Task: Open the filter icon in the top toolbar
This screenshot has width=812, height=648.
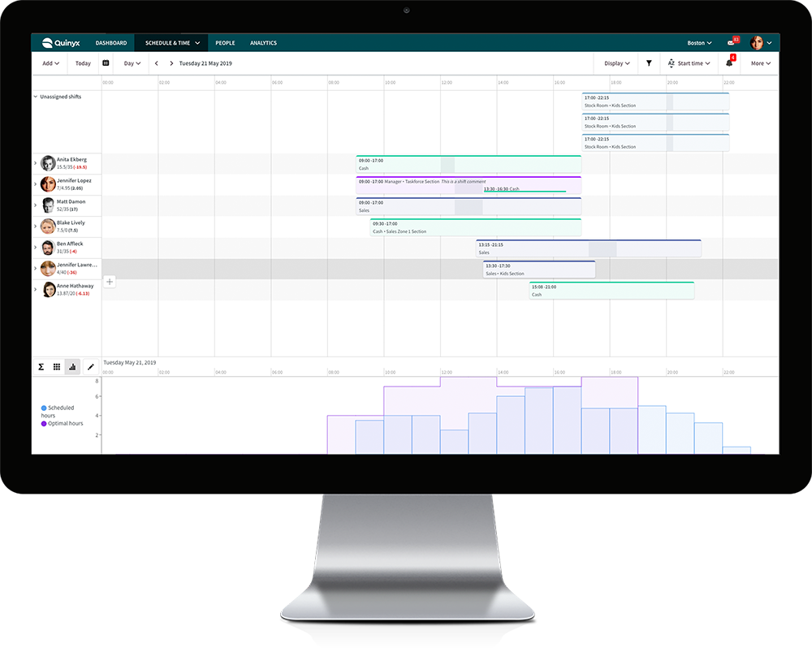Action: (649, 63)
